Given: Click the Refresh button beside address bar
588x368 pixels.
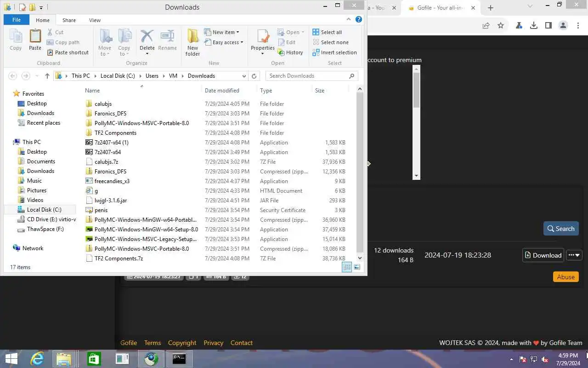Looking at the screenshot, I should pyautogui.click(x=254, y=76).
